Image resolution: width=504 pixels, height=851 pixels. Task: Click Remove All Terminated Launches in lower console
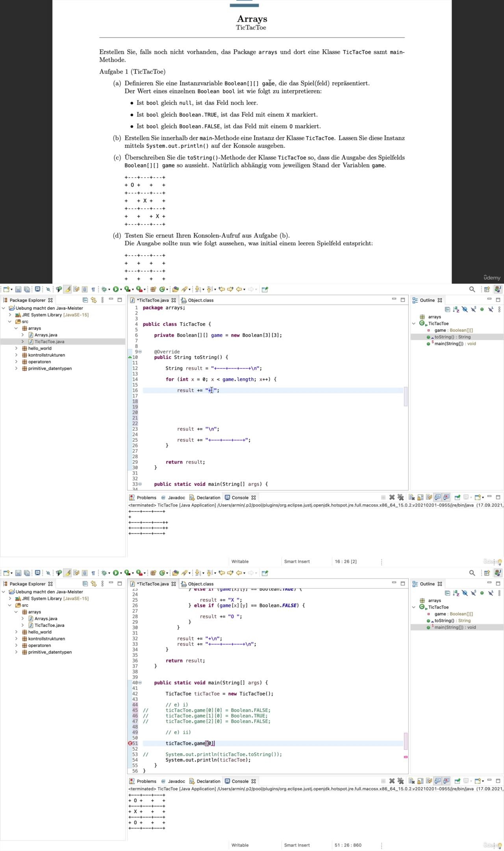coord(400,781)
